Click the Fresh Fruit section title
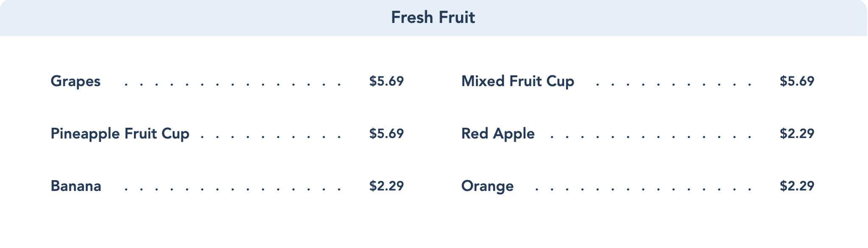The width and height of the screenshot is (868, 248). (x=433, y=17)
